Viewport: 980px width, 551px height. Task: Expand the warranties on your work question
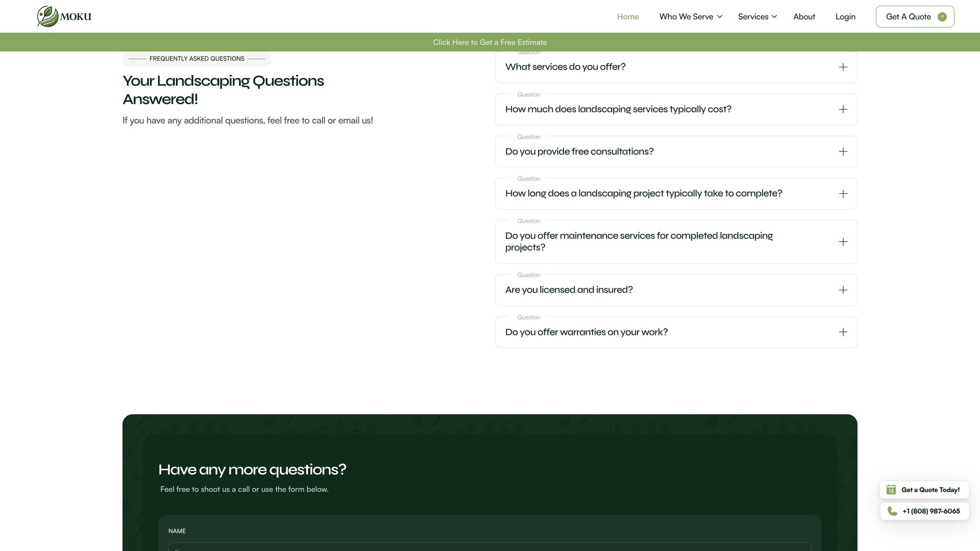coord(676,332)
